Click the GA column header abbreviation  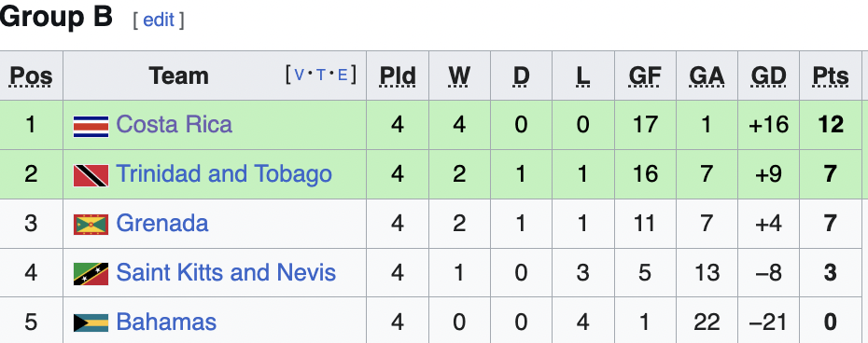coord(707,76)
